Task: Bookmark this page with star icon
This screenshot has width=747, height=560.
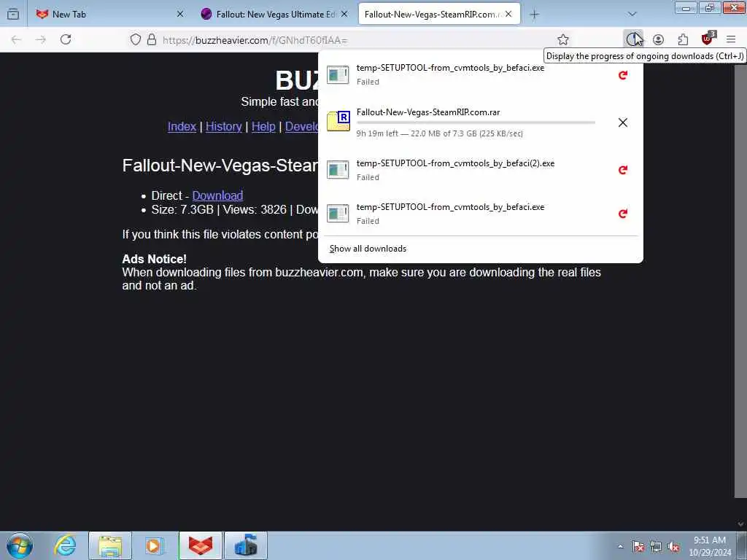Action: click(x=563, y=40)
